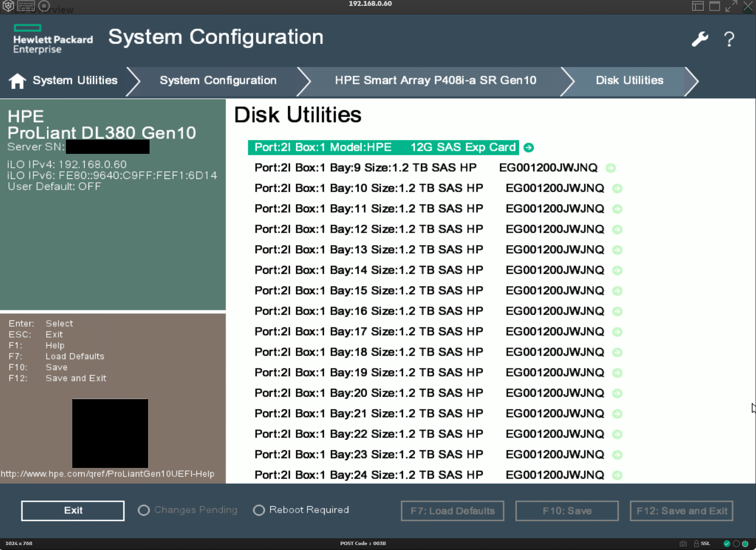The image size is (756, 550).
Task: Click arrow icon for Bay:10 disk
Action: click(x=617, y=189)
